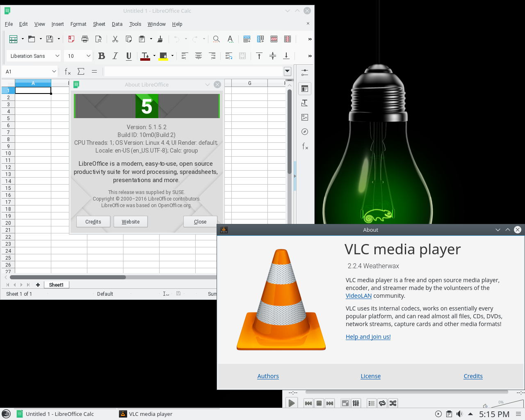Toggle VLC loop repeat button
The image size is (525, 420).
click(x=382, y=403)
